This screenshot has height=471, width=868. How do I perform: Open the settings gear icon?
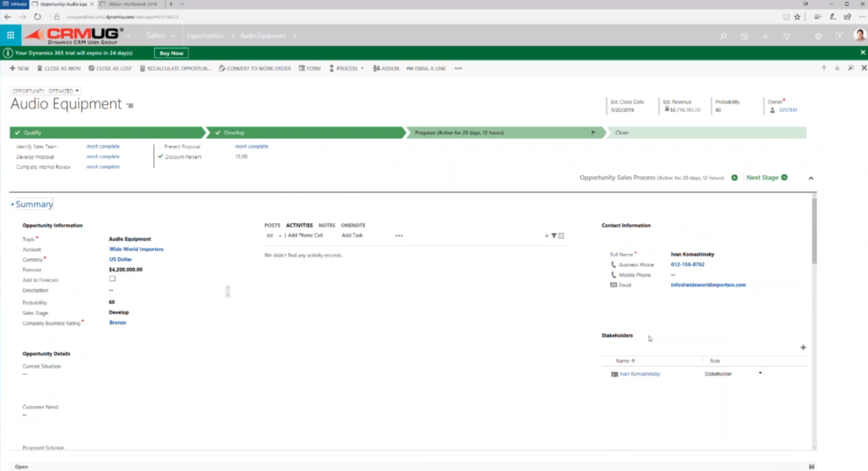pos(818,36)
